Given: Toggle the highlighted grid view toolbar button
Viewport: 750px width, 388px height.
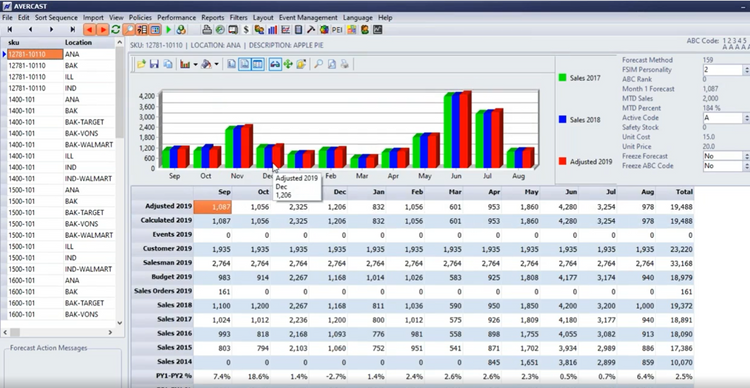Looking at the screenshot, I should (155, 30).
